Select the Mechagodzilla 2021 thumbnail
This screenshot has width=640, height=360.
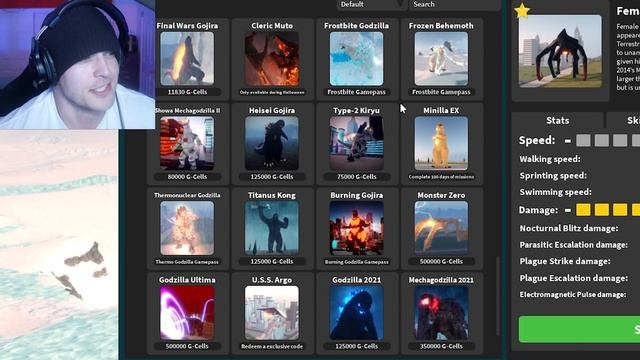tap(441, 313)
